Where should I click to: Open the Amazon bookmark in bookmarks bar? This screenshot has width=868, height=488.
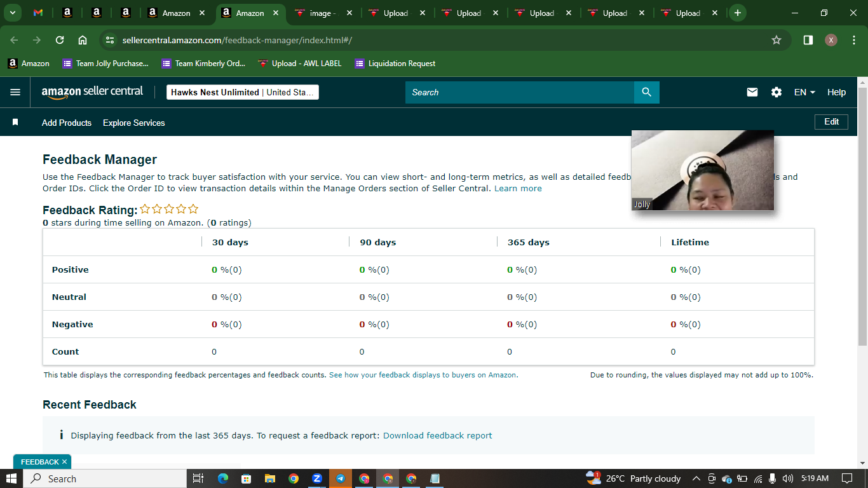coord(29,63)
